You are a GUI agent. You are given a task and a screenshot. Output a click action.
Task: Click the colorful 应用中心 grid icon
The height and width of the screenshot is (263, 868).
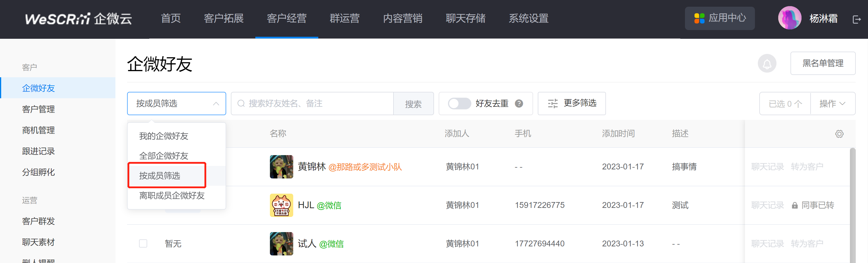699,18
